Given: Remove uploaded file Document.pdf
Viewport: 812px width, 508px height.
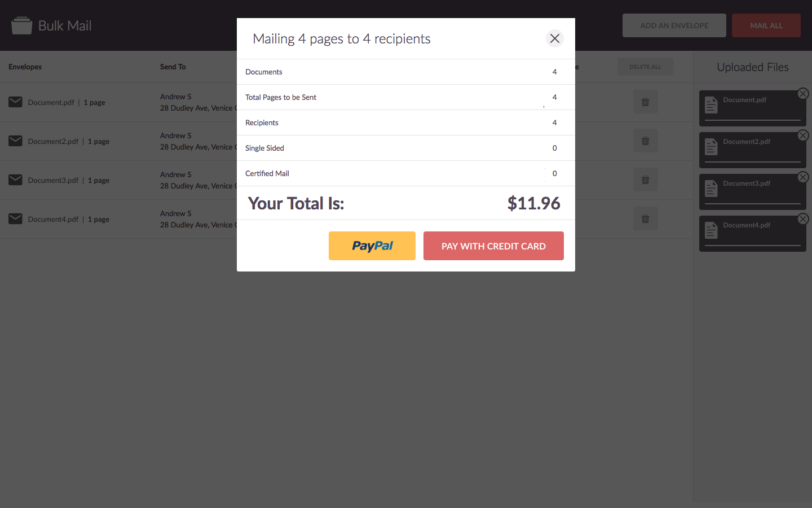Looking at the screenshot, I should (x=803, y=94).
